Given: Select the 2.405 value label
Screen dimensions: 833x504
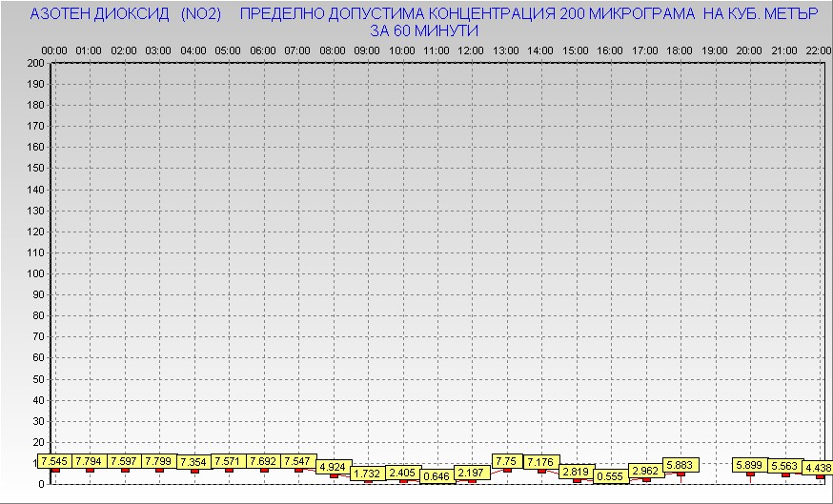Looking at the screenshot, I should tap(402, 472).
